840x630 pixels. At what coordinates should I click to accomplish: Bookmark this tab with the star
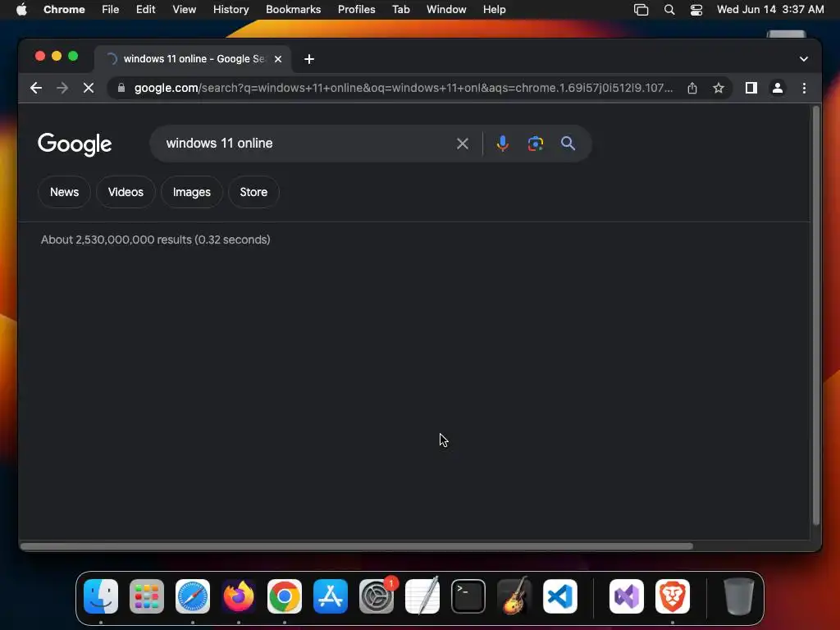[x=719, y=88]
